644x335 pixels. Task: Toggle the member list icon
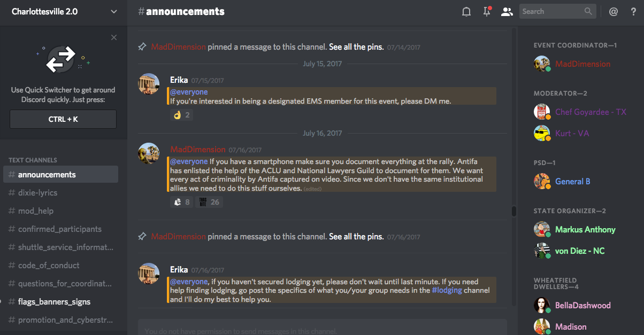(507, 11)
